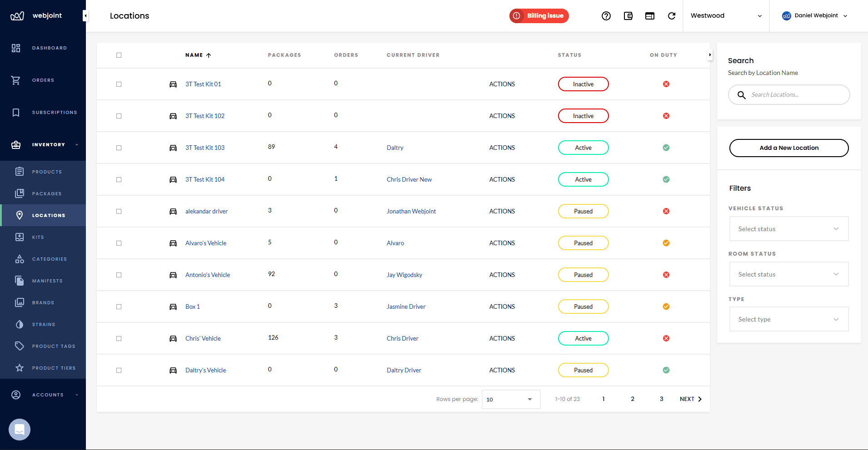Toggle the select-all checkbox in table header
868x450 pixels.
pos(119,55)
